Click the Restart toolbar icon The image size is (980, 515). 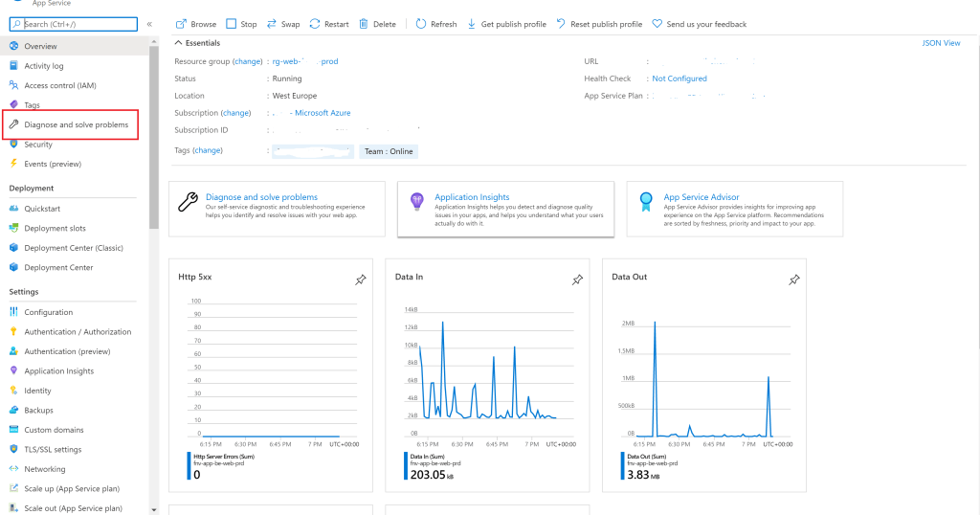(314, 24)
